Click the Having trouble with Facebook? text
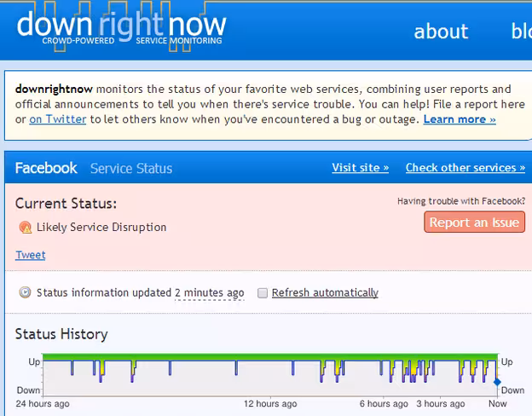532x416 pixels. [461, 201]
